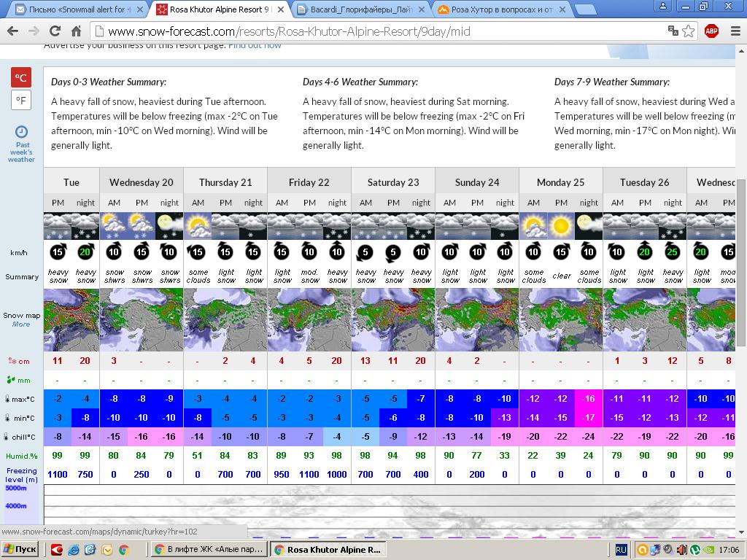Click the 51 humidity value Thursday AM
This screenshot has height=560, width=747.
tap(197, 455)
